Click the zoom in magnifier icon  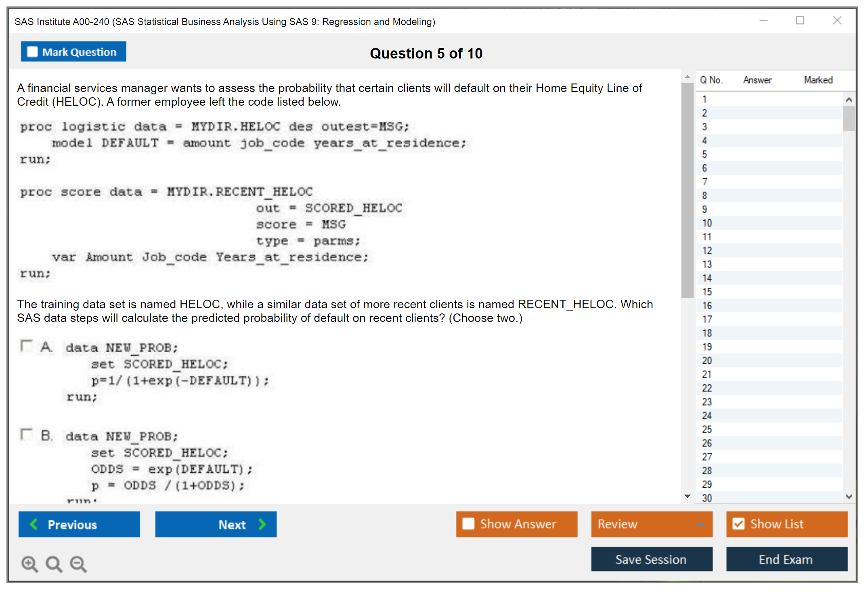pyautogui.click(x=29, y=564)
